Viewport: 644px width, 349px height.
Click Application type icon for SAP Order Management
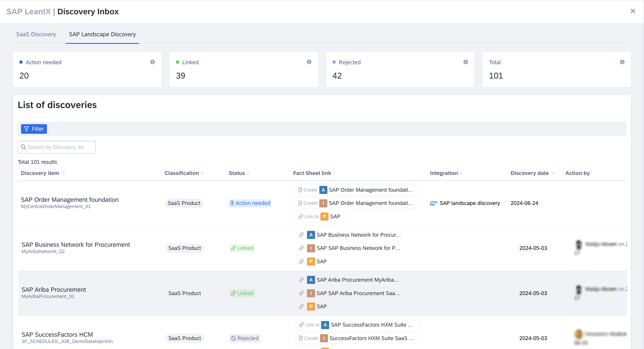click(323, 190)
